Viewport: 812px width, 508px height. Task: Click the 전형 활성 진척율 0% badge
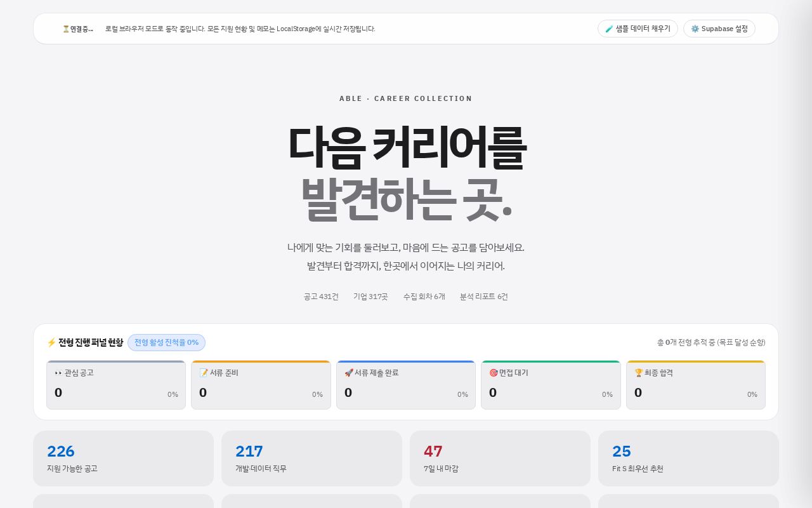tap(166, 342)
